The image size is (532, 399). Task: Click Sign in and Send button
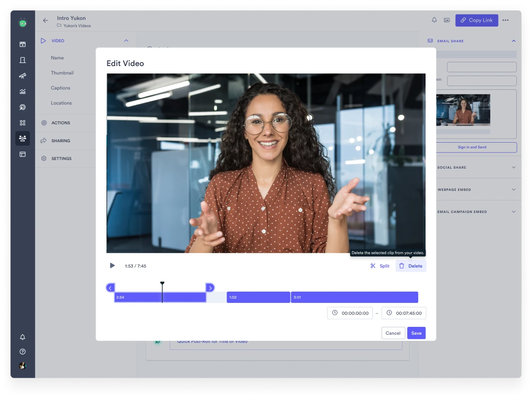point(472,147)
